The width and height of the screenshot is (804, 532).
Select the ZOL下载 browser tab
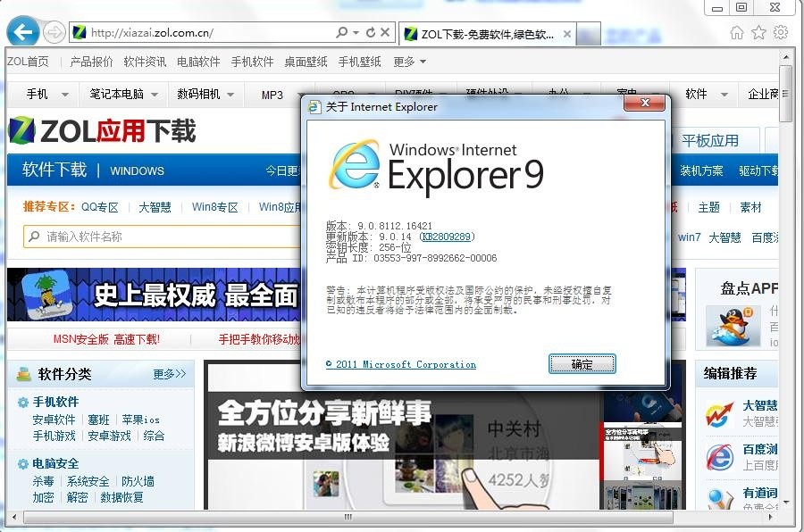(x=482, y=34)
